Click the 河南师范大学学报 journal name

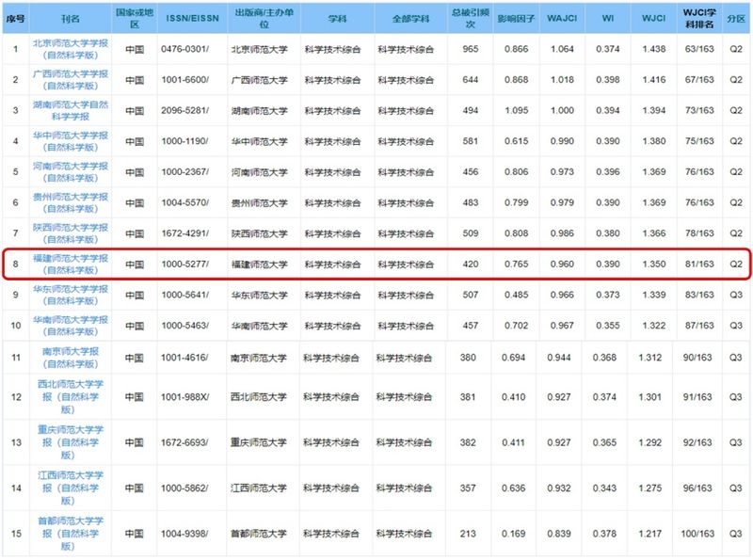point(71,171)
